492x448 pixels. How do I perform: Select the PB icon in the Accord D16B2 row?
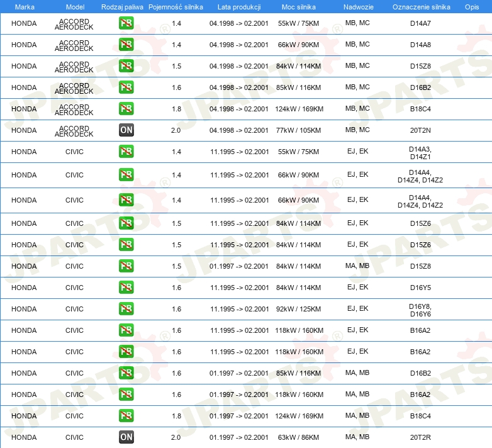[126, 87]
